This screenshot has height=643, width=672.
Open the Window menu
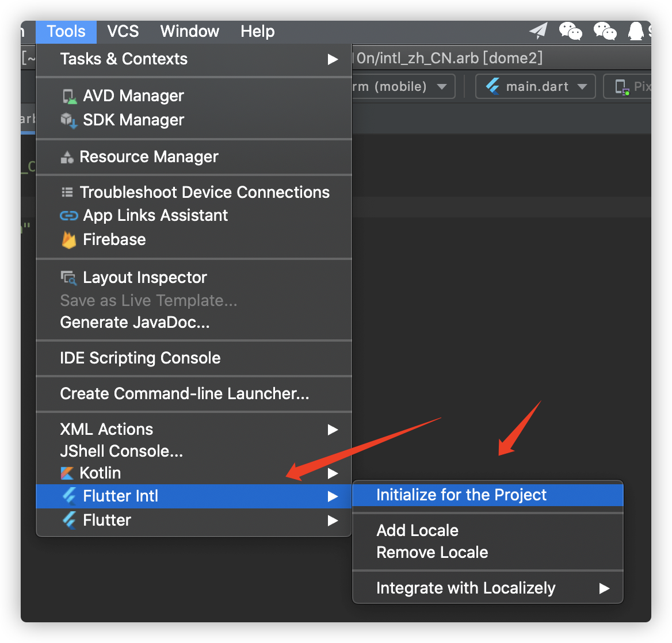pos(190,32)
